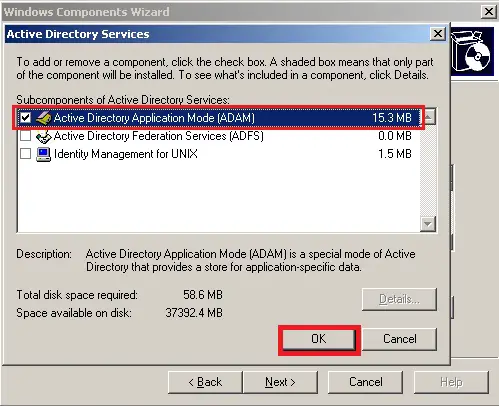This screenshot has width=499, height=406.
Task: Click the 1.5 MB size value
Action: coord(395,154)
